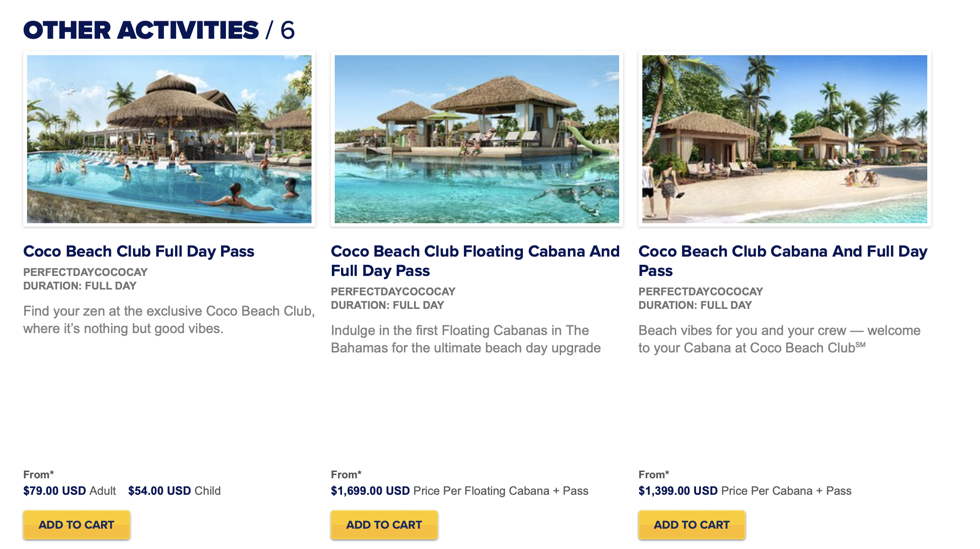Click the floating cabana image thumbnail

477,139
